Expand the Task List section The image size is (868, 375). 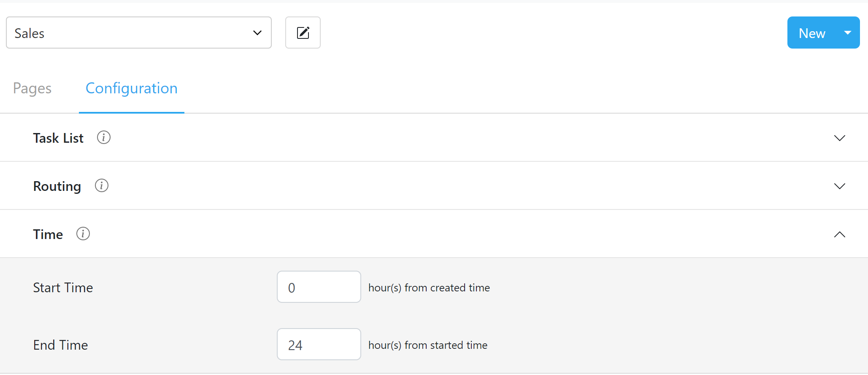tap(840, 138)
